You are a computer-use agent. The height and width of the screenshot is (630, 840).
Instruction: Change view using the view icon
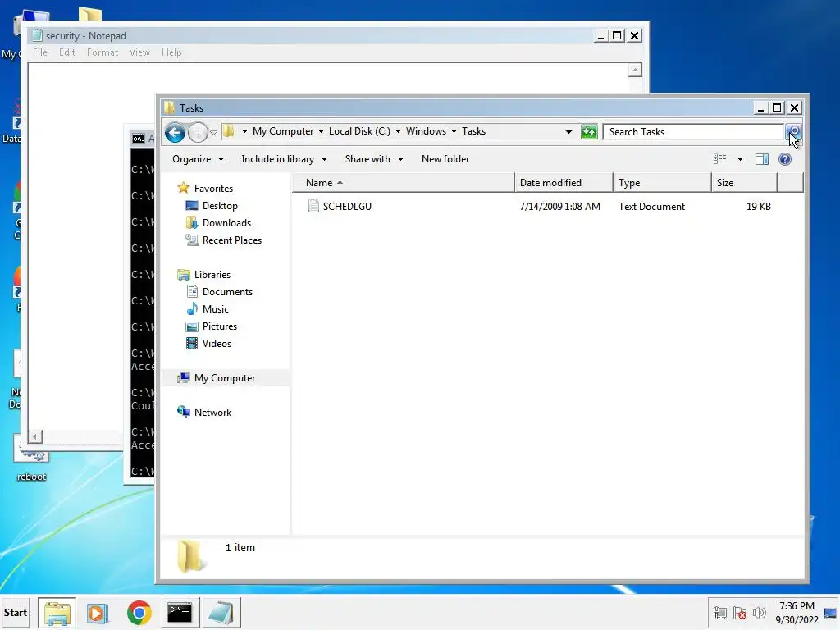click(720, 159)
